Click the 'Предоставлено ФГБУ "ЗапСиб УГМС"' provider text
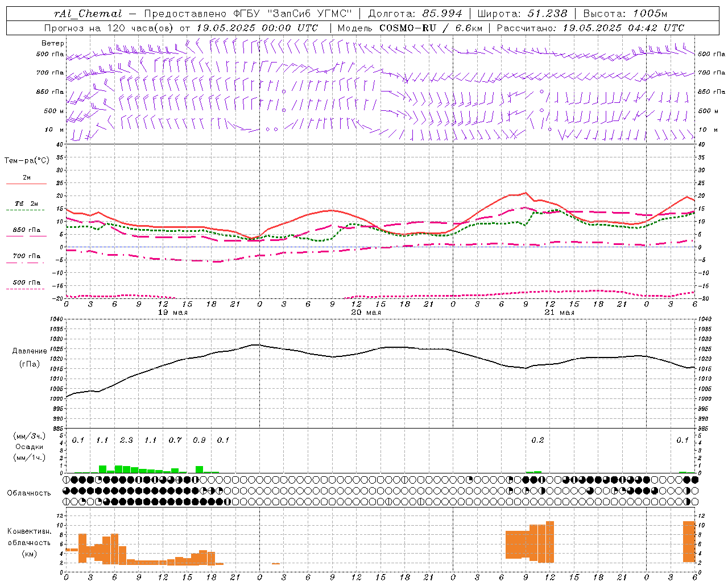 pos(247,14)
